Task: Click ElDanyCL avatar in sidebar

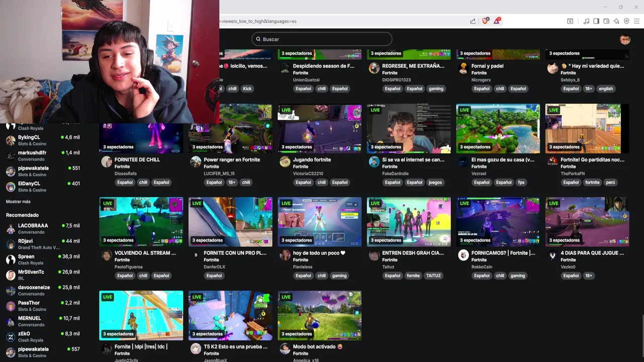Action: pyautogui.click(x=11, y=187)
